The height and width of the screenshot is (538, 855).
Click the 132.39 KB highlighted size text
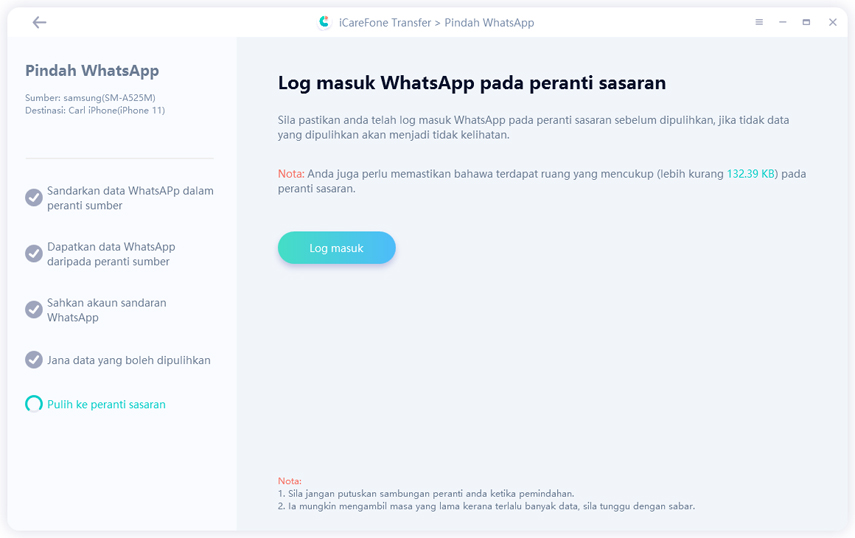coord(751,174)
